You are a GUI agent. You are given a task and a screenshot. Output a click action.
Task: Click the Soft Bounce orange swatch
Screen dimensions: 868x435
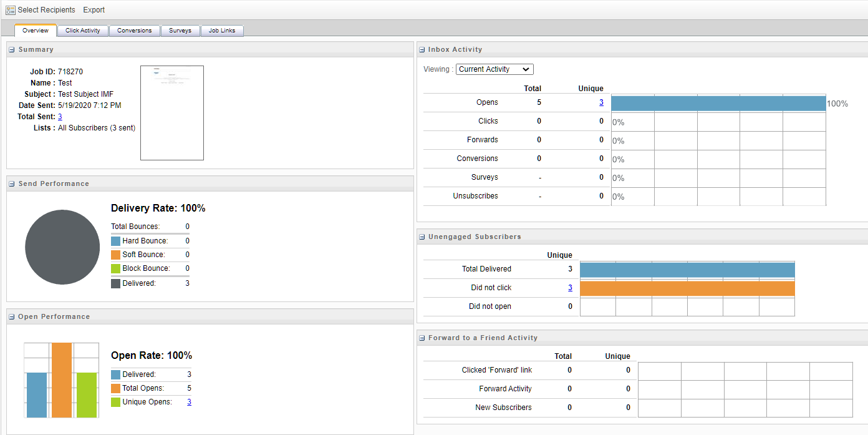115,255
